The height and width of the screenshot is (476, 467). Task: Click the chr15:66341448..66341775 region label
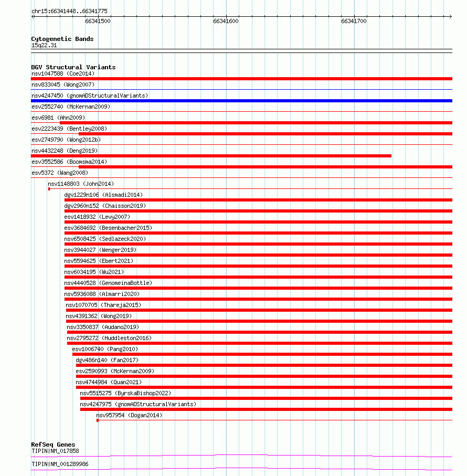pos(69,11)
